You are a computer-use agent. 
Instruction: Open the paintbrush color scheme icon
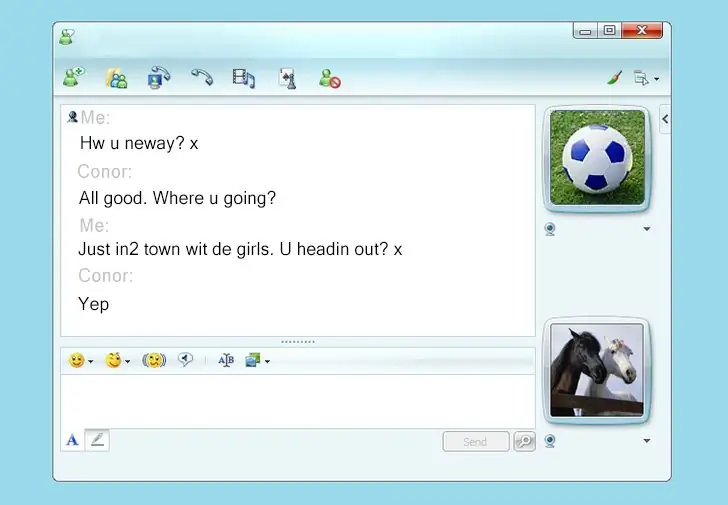(615, 78)
